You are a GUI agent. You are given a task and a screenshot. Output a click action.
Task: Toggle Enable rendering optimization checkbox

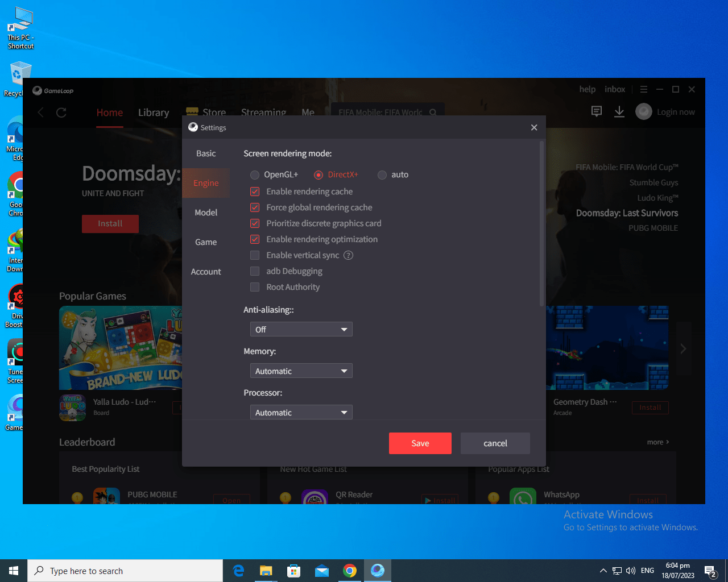[x=255, y=239]
